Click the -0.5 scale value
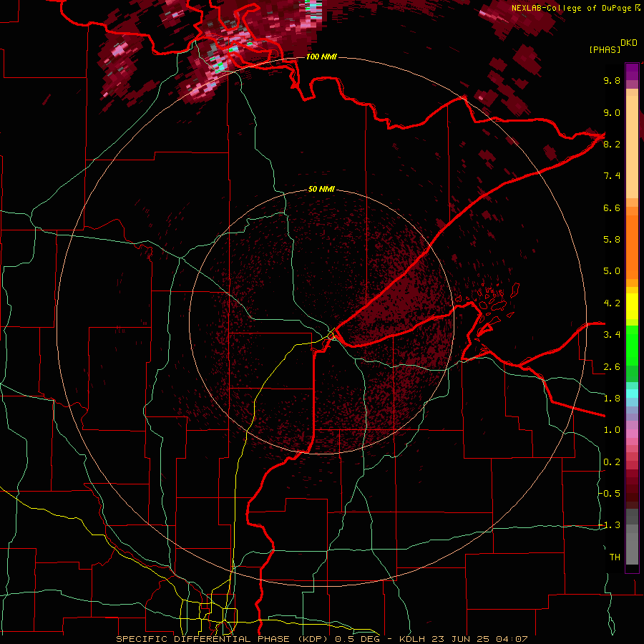Screen dimensions: 644x644 (610, 494)
